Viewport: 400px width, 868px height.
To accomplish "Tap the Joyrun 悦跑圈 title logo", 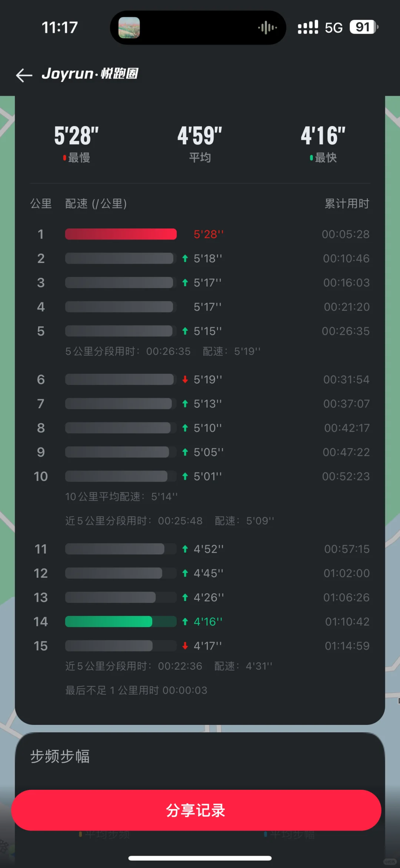I will click(90, 74).
